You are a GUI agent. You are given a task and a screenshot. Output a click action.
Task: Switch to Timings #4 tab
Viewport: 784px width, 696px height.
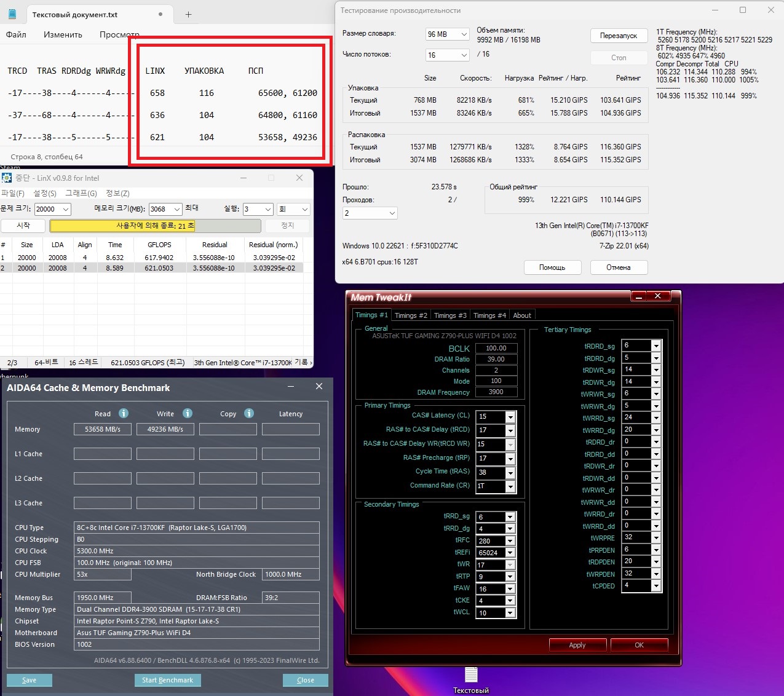[x=489, y=315]
